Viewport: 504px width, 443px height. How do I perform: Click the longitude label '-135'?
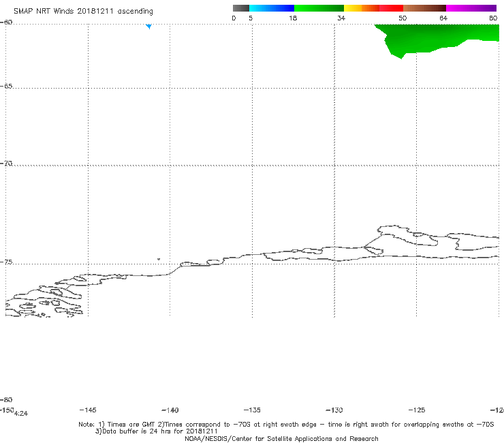252,410
